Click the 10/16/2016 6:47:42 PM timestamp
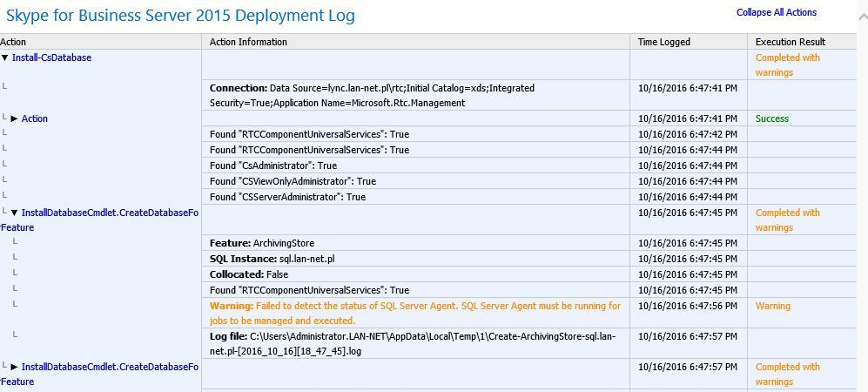868x392 pixels. [688, 134]
